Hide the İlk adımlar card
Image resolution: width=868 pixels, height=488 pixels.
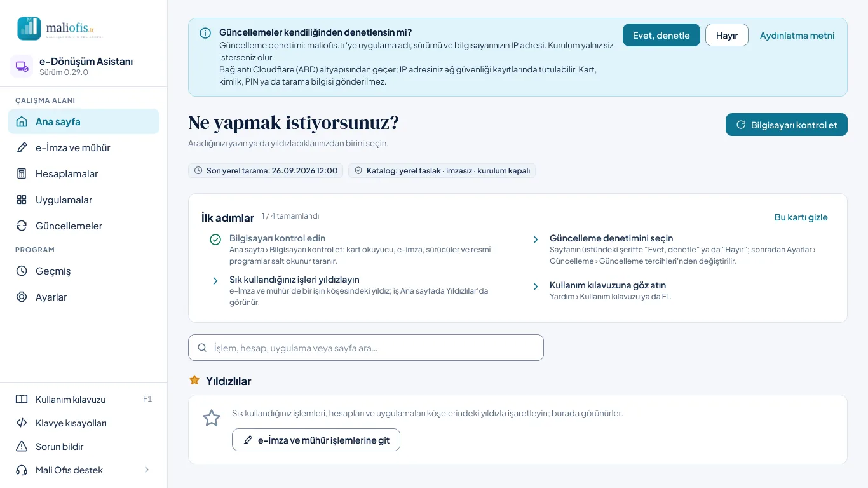tap(801, 217)
